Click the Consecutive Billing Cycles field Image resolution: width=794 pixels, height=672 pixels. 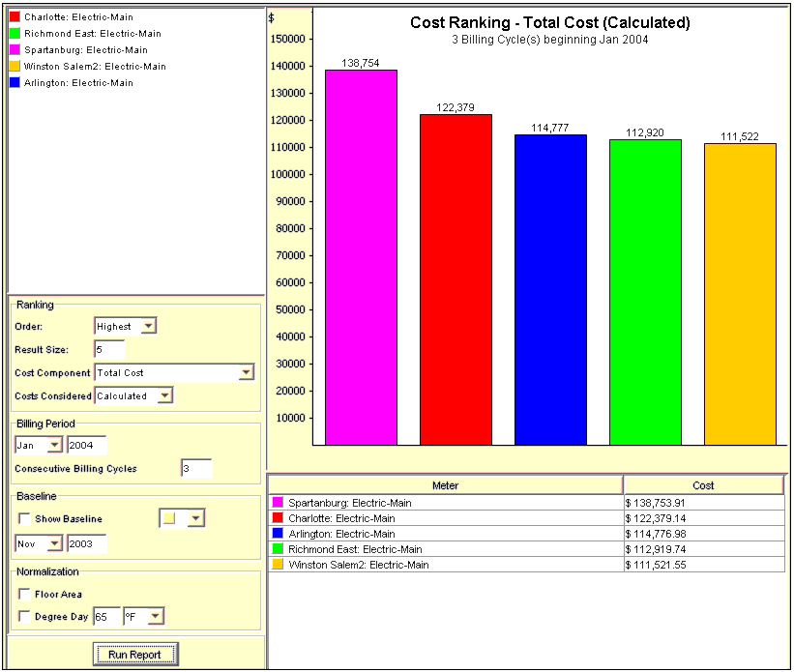pos(195,469)
